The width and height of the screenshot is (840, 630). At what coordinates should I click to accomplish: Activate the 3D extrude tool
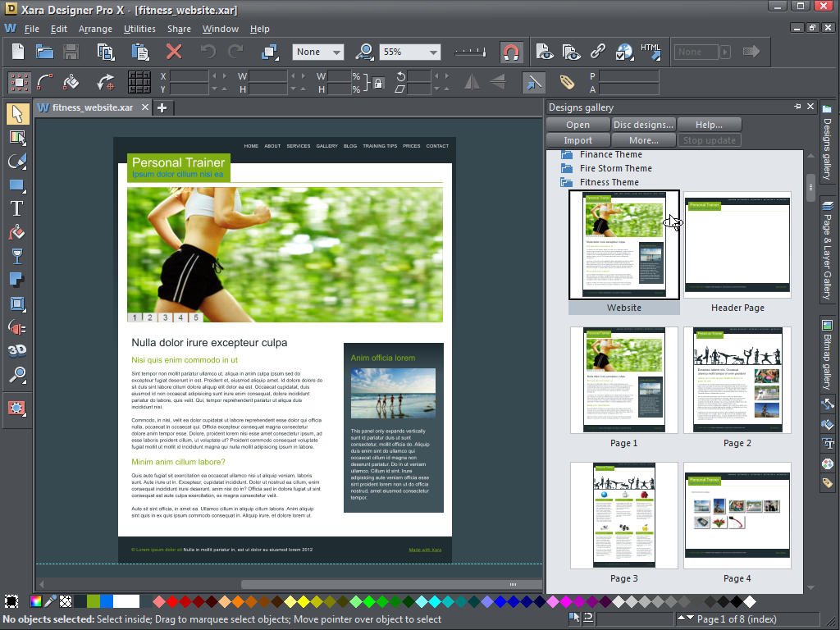point(17,350)
